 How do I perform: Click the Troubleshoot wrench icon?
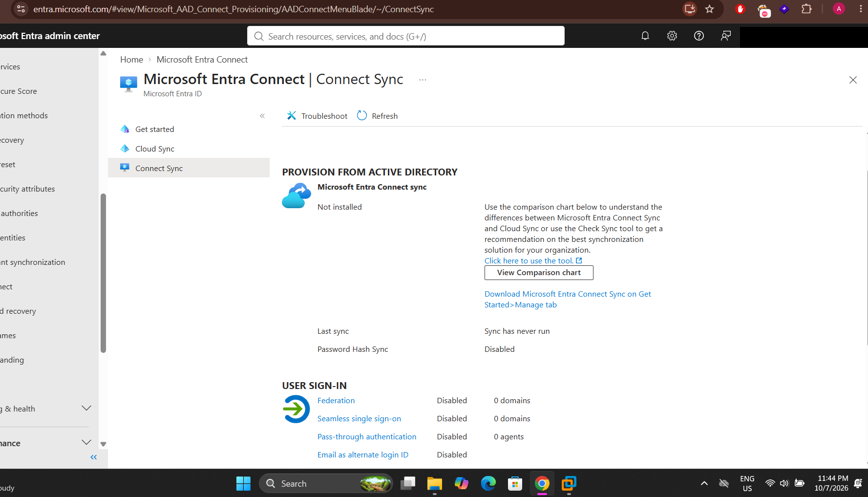pos(292,115)
